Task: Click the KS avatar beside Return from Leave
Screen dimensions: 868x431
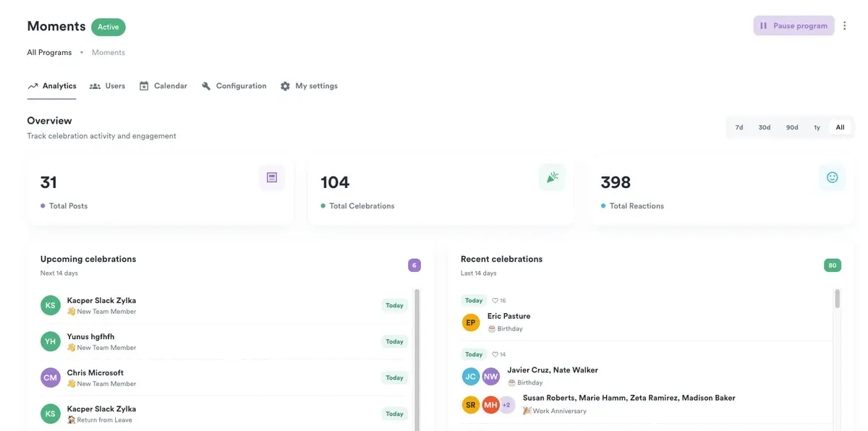Action: [x=50, y=414]
